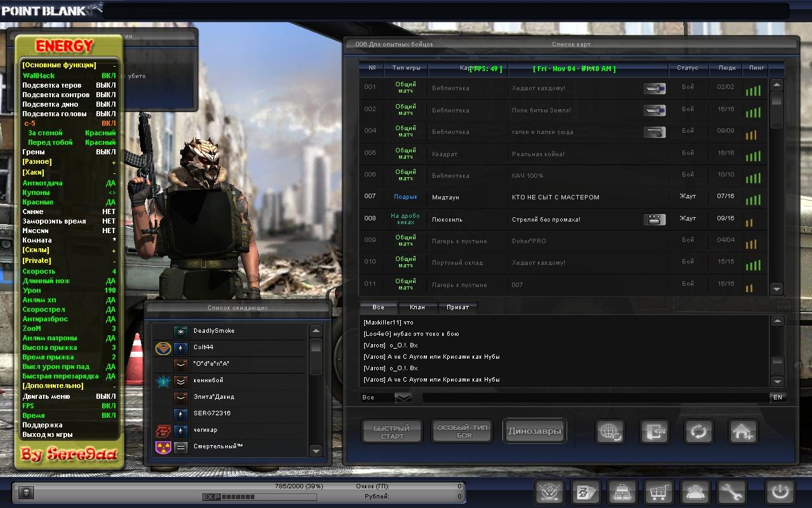Sort rooms by Тип игры column

(406, 68)
